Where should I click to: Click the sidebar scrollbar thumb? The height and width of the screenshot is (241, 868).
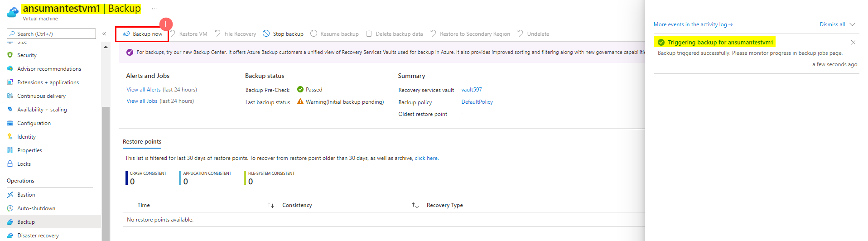pos(106,174)
